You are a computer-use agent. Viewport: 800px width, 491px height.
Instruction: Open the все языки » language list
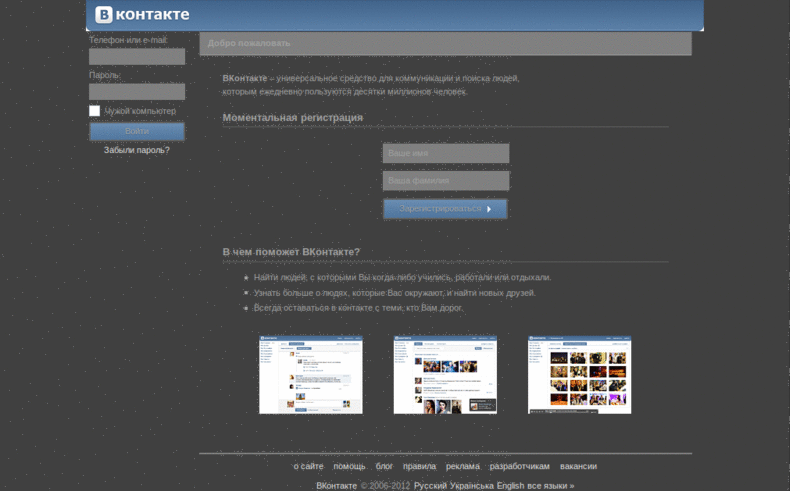[x=551, y=485]
